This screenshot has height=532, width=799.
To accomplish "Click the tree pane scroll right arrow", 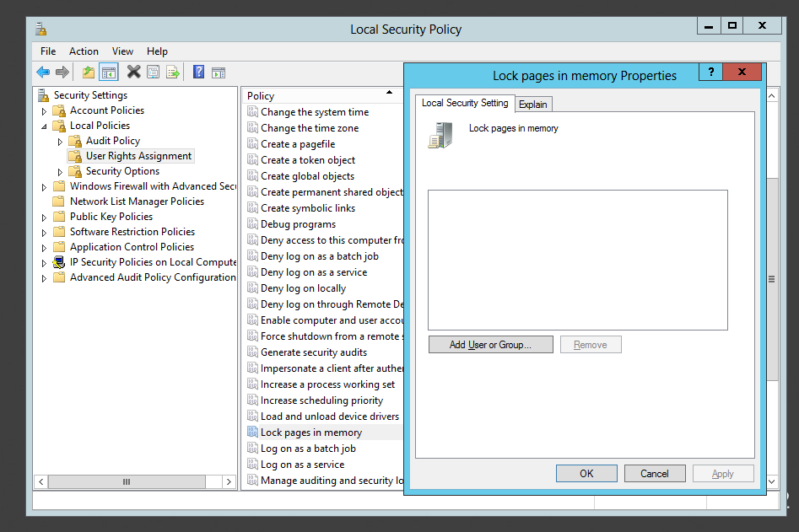I will [229, 481].
